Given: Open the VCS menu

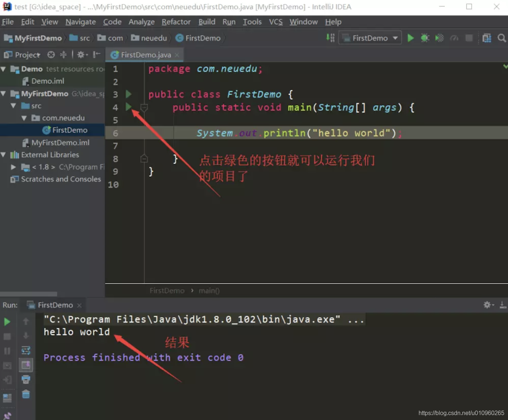Looking at the screenshot, I should click(x=276, y=22).
